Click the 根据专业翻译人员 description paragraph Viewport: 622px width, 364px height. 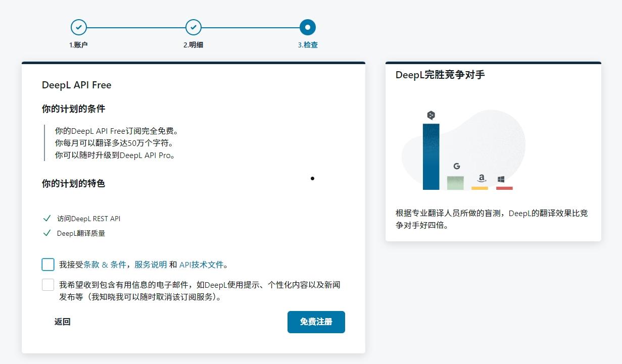click(492, 219)
